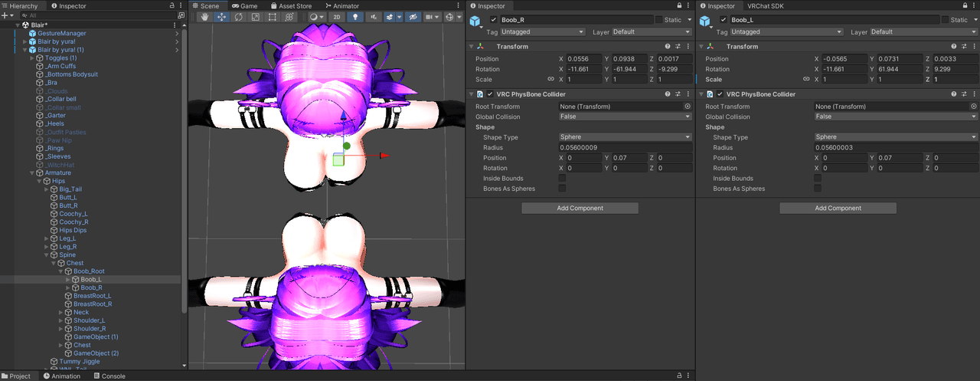This screenshot has width=980, height=381.
Task: Toggle hidden objects visibility eye icon
Action: [413, 17]
